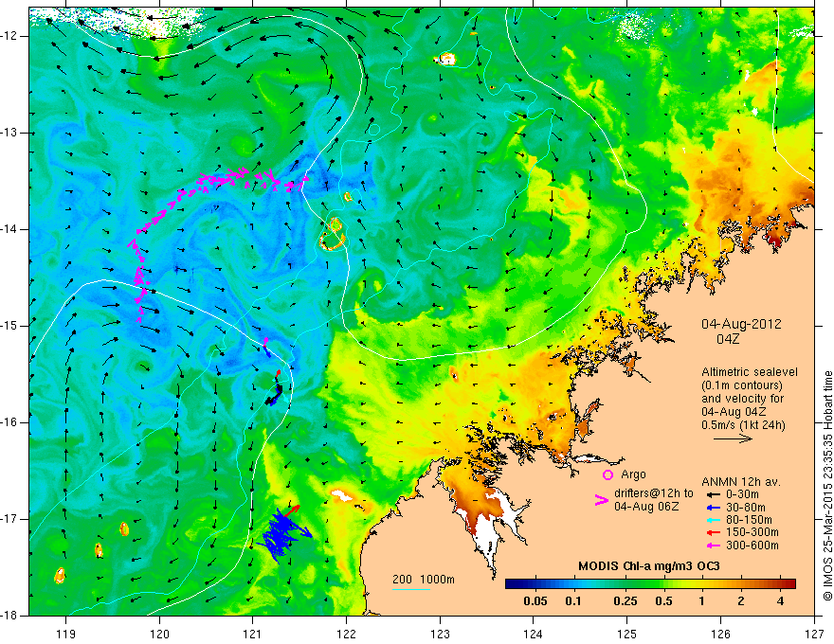Click the blue 30-80m arrow legend symbol
Screen dimensions: 834x644
pyautogui.click(x=712, y=507)
